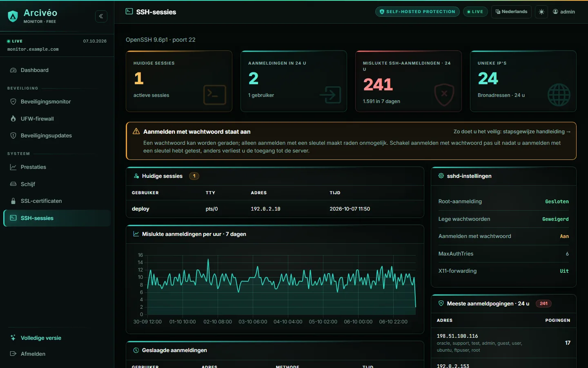Image resolution: width=588 pixels, height=368 pixels.
Task: Click the 241 badge next to Meeste aanmeldpogingen
Action: coord(543,304)
